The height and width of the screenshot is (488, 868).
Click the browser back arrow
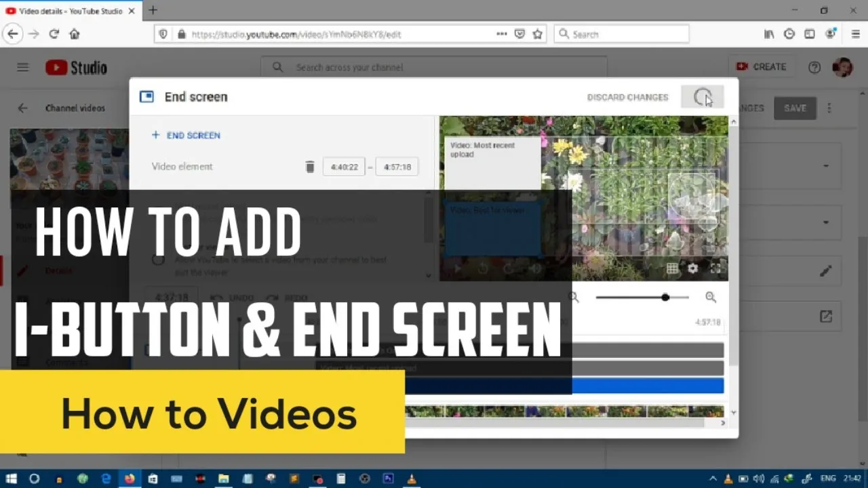[13, 34]
